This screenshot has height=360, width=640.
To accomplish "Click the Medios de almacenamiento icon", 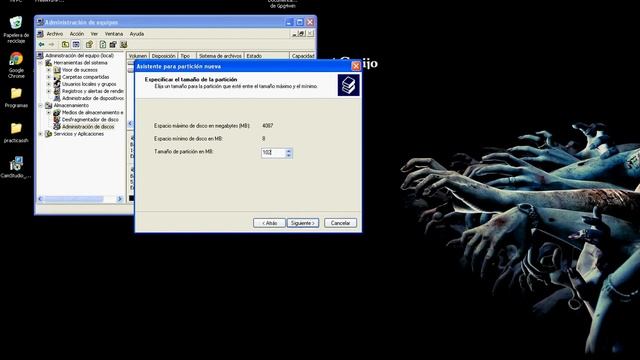I will (57, 112).
